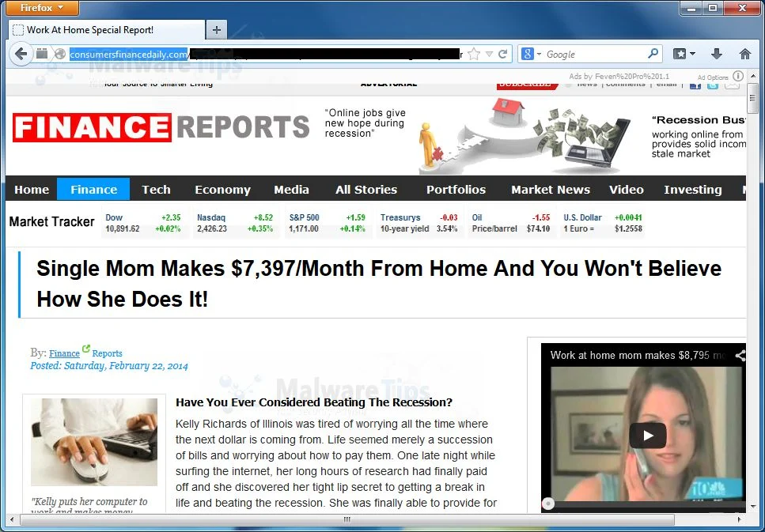This screenshot has width=765, height=532.
Task: Bookmark this page with the star icon
Action: (474, 54)
